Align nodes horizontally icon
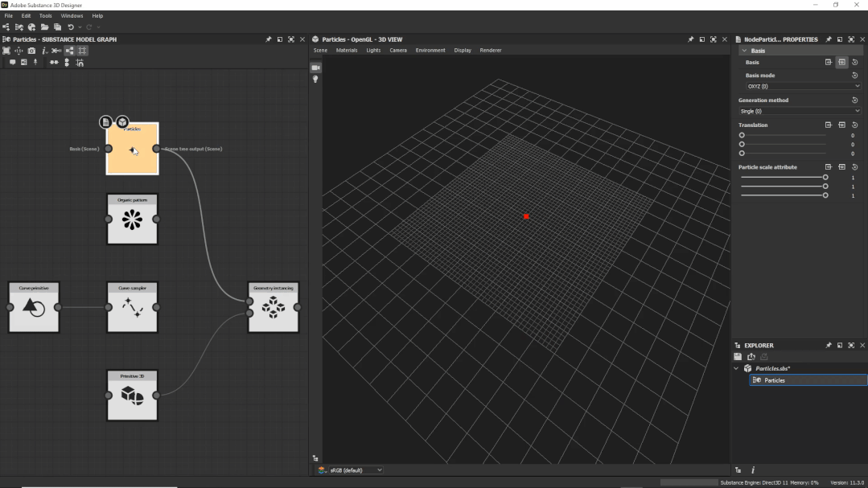This screenshot has height=488, width=868. 54,63
